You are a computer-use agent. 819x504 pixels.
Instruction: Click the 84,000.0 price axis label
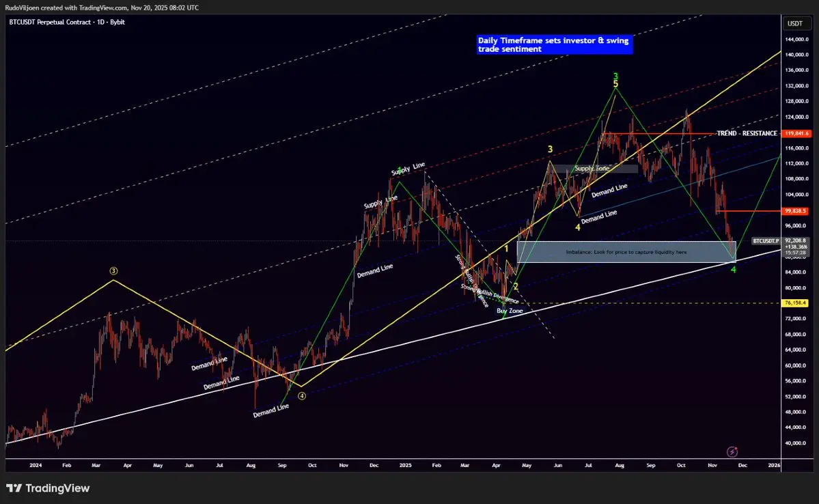pyautogui.click(x=796, y=272)
